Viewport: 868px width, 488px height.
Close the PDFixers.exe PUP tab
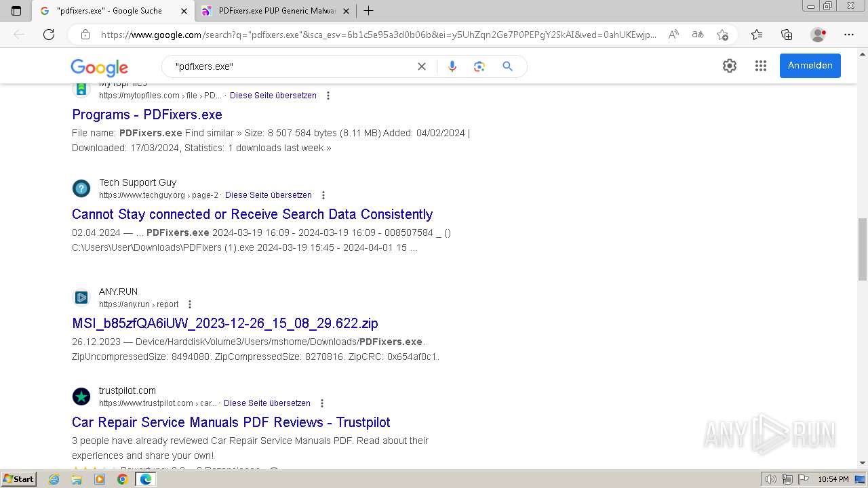(345, 11)
